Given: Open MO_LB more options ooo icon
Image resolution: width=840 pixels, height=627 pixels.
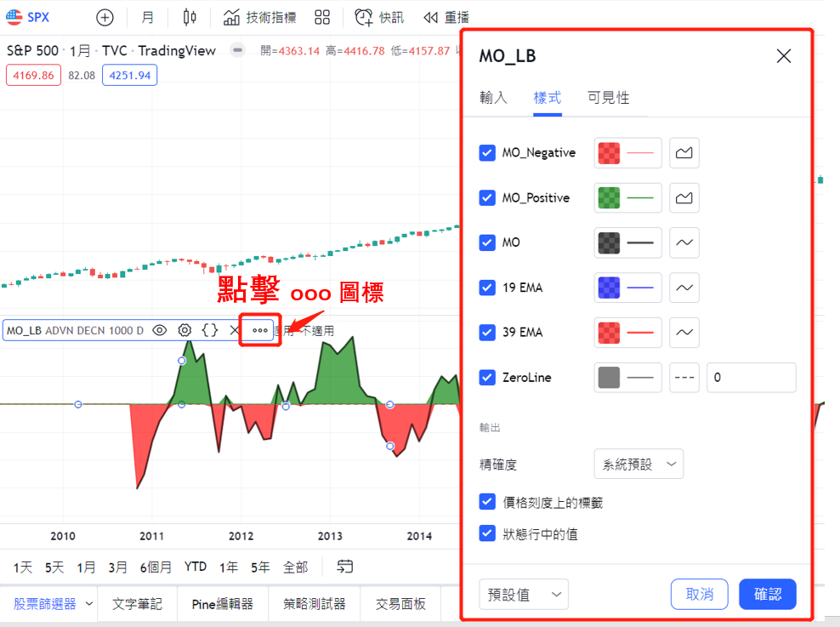Looking at the screenshot, I should point(260,330).
